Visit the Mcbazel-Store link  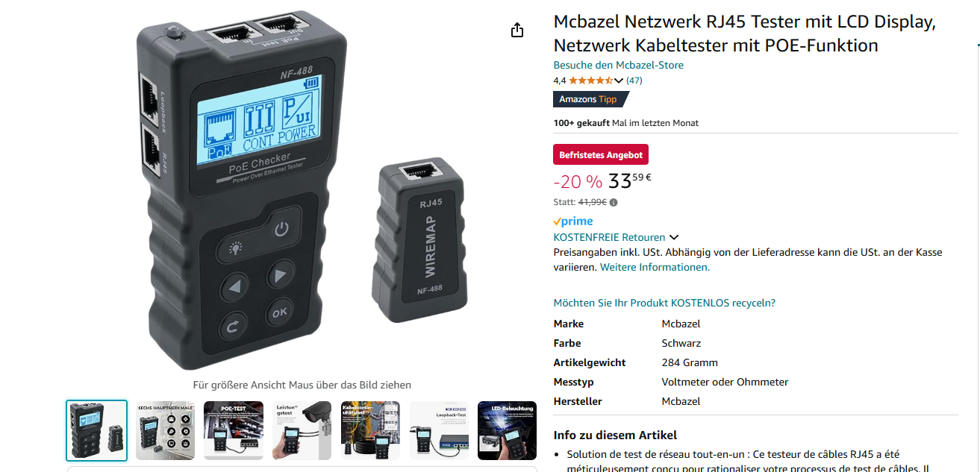click(x=618, y=65)
